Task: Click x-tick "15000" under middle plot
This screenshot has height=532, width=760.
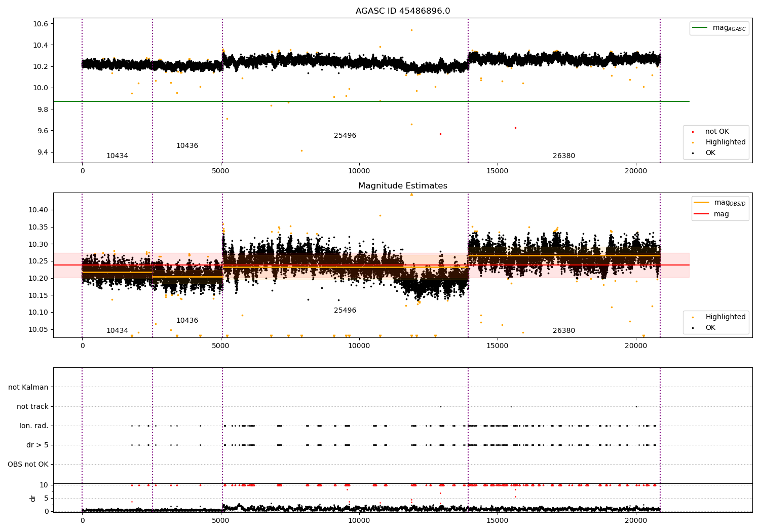Action: click(498, 346)
